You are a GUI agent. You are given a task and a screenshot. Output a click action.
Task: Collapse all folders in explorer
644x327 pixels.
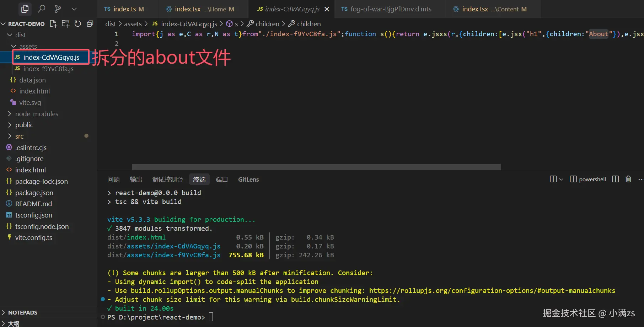90,24
